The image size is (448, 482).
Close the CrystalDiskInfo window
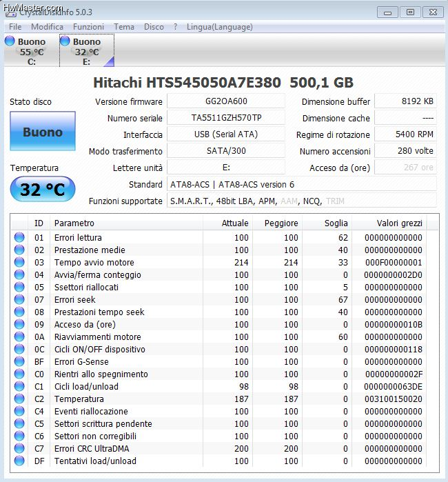pyautogui.click(x=433, y=12)
